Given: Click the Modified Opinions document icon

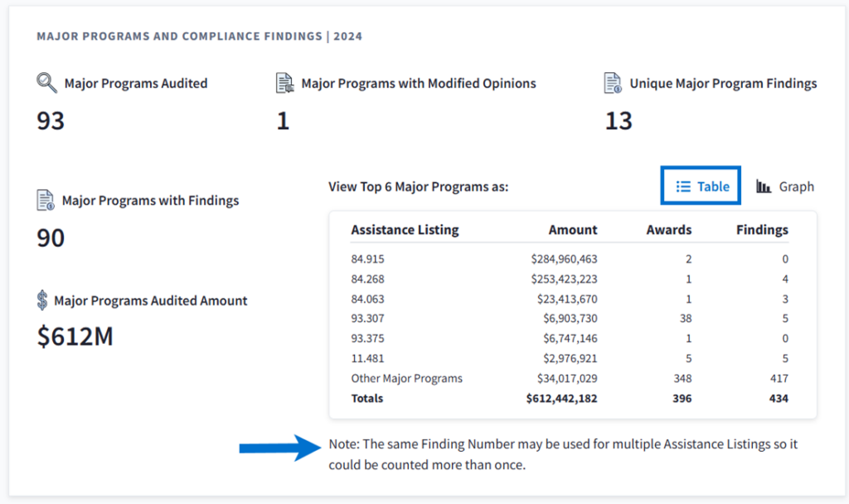Looking at the screenshot, I should (285, 83).
